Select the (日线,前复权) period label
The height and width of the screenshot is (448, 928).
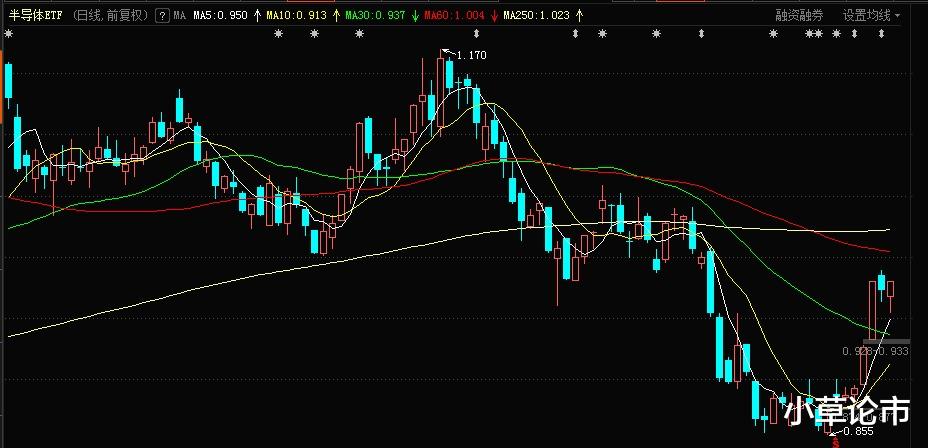point(109,15)
